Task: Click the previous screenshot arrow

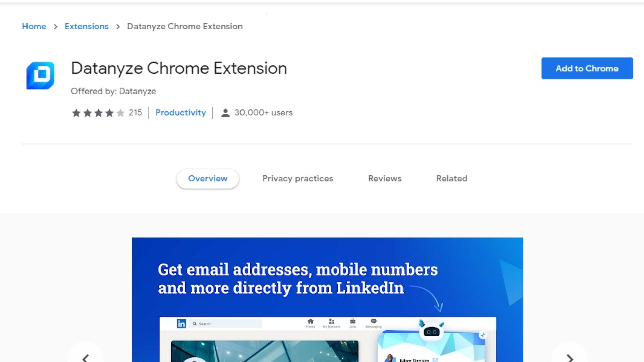Action: (x=86, y=358)
